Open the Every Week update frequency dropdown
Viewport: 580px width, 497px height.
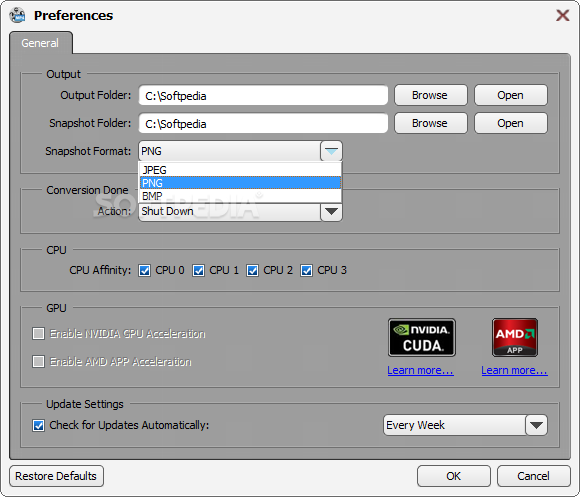536,425
